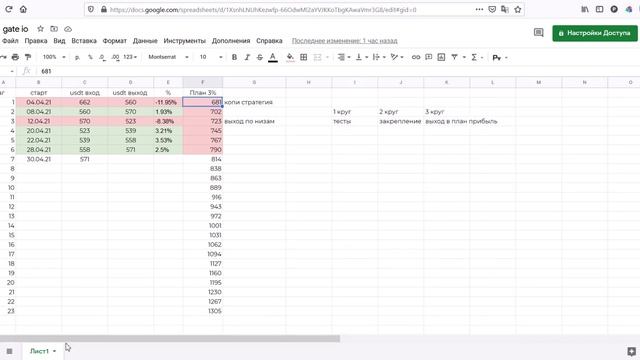Open all sheets list button

[x=9, y=351]
